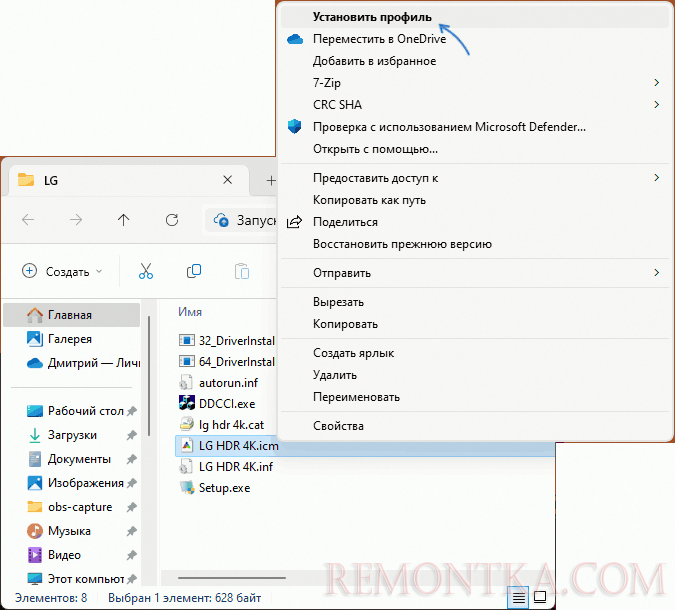This screenshot has height=610, width=675.
Task: Go back in Explorer navigation
Action: pyautogui.click(x=28, y=220)
